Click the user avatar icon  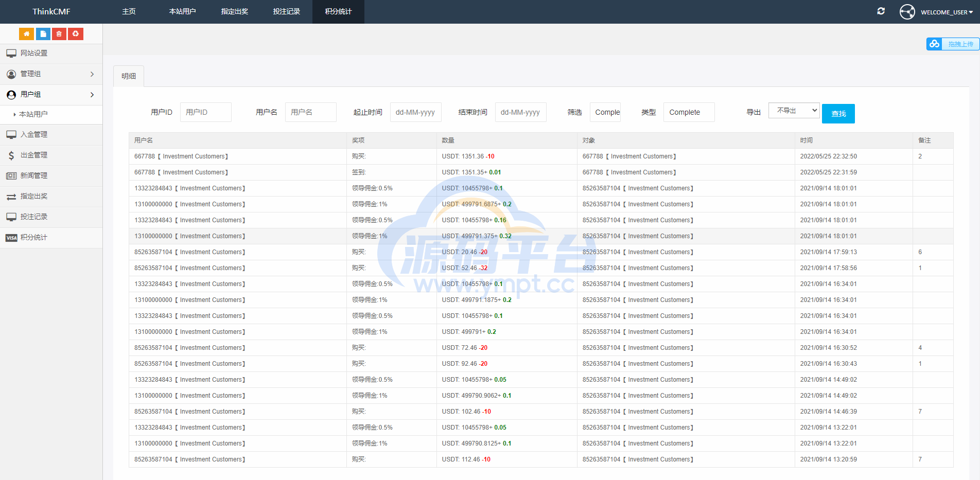coord(907,12)
